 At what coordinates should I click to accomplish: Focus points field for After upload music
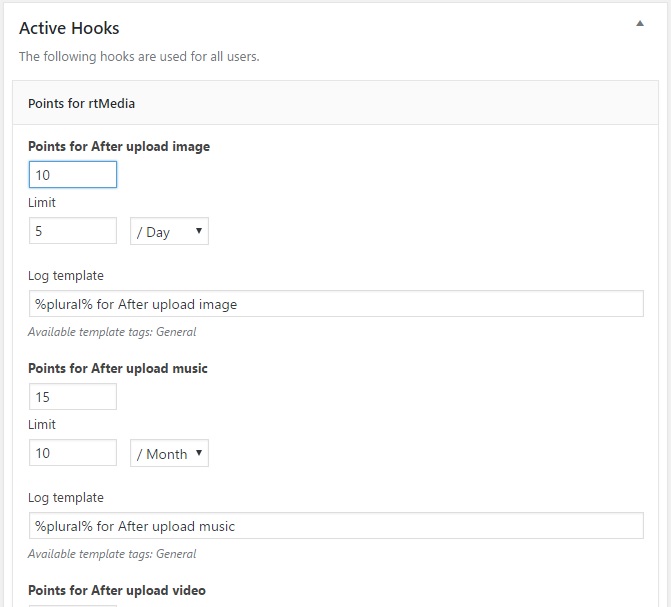tap(73, 397)
